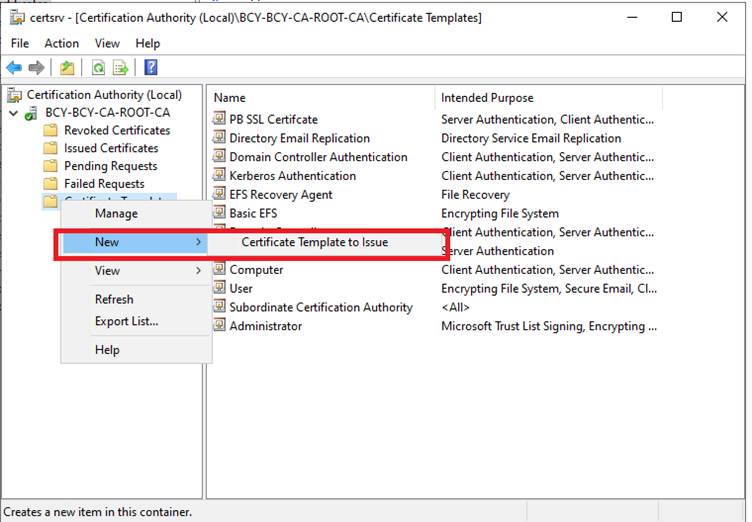Open the Action menu
752x522 pixels.
click(x=61, y=44)
